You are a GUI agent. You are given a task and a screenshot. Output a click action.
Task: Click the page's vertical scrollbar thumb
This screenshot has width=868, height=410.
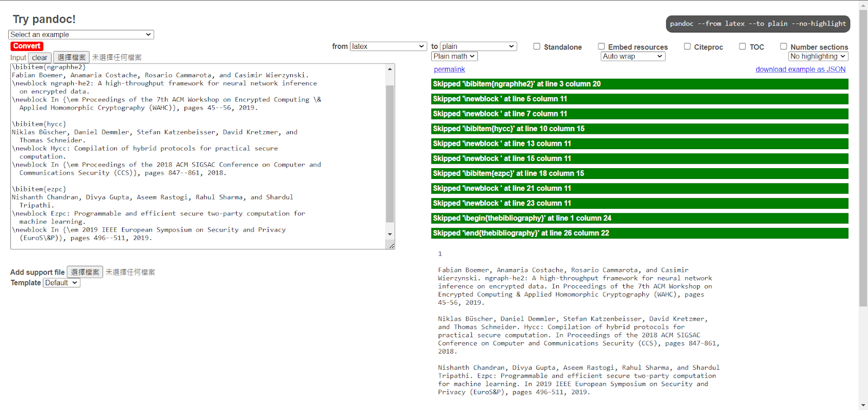[864, 158]
